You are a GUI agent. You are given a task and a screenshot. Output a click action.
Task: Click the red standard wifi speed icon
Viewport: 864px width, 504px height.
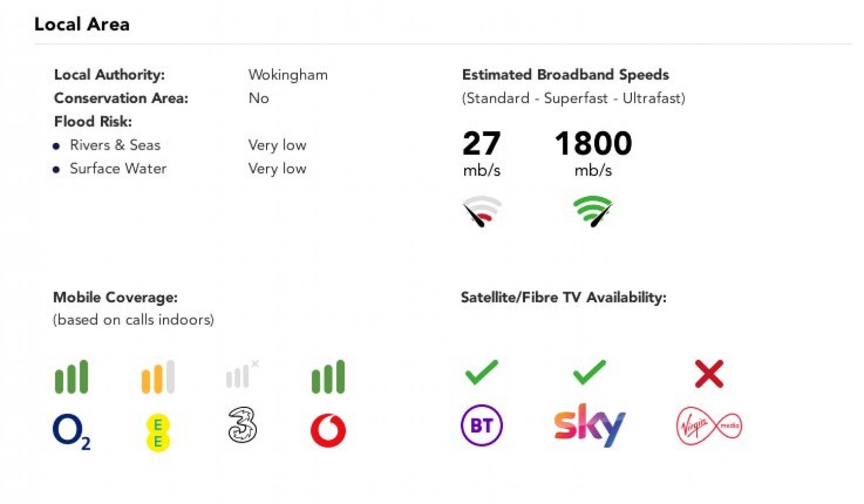pyautogui.click(x=482, y=211)
